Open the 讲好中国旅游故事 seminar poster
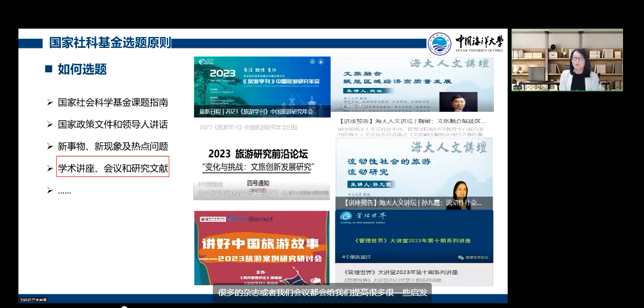 click(262, 248)
